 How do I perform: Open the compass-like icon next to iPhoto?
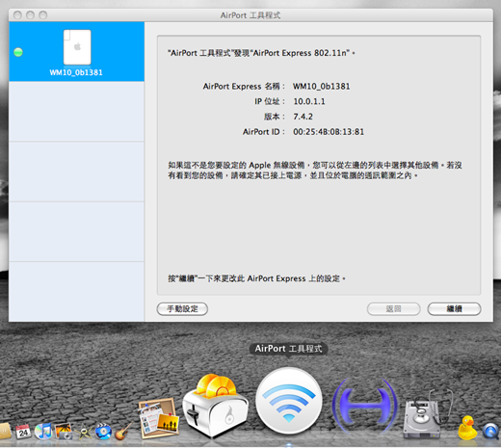click(84, 433)
